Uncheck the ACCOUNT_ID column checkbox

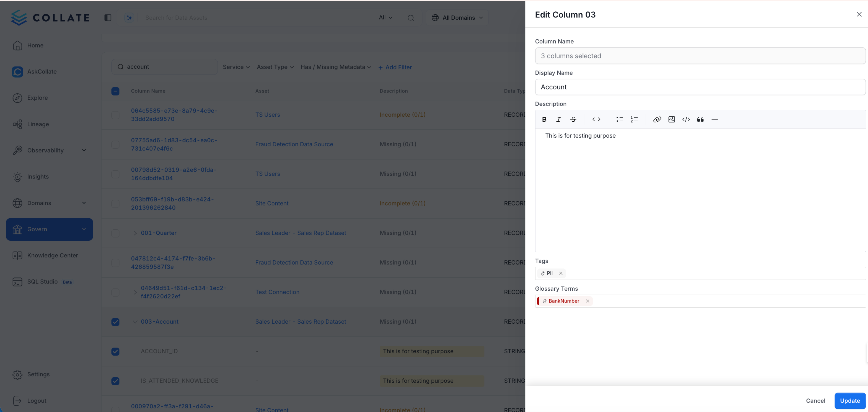click(x=116, y=351)
